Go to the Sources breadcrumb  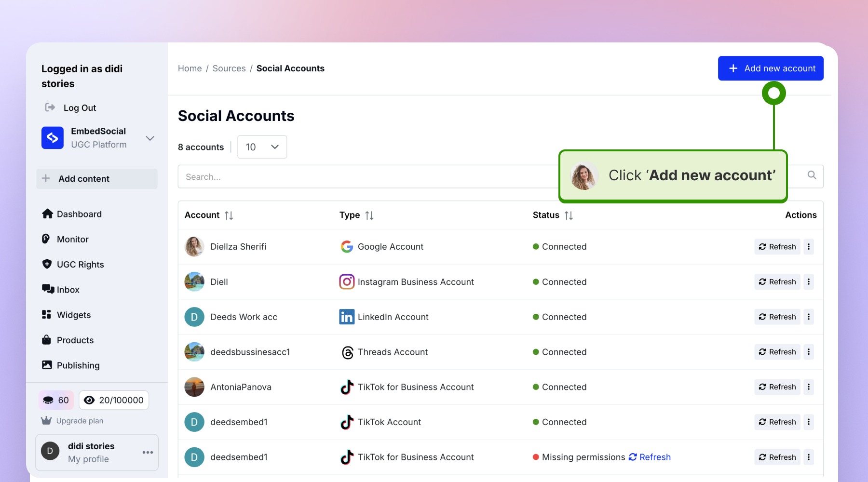coord(229,68)
